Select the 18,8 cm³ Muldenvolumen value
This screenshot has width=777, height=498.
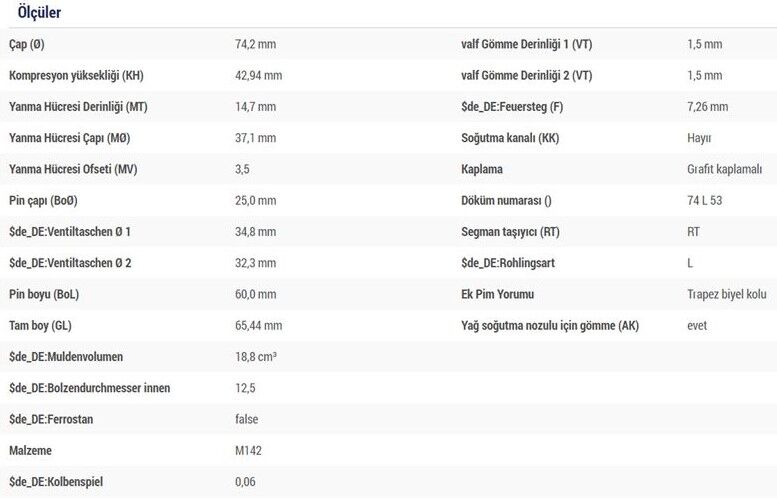point(256,356)
